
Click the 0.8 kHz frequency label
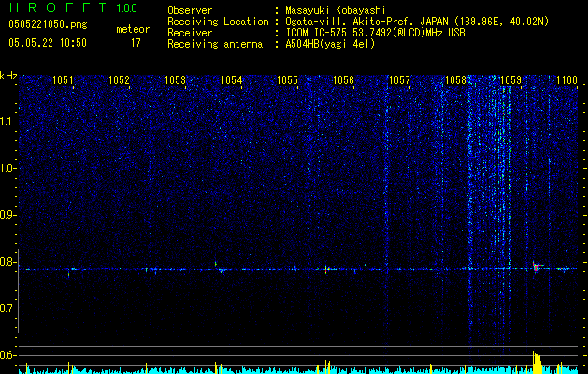click(x=7, y=262)
